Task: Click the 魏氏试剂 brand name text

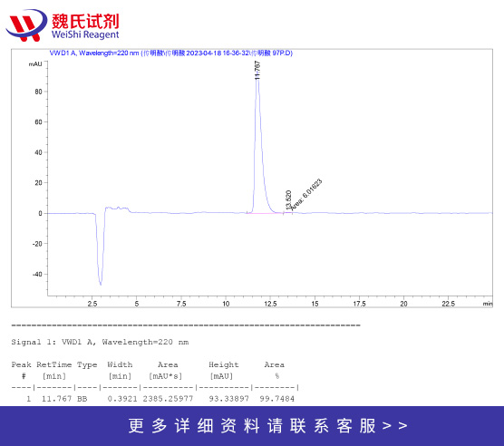Action: [85, 21]
